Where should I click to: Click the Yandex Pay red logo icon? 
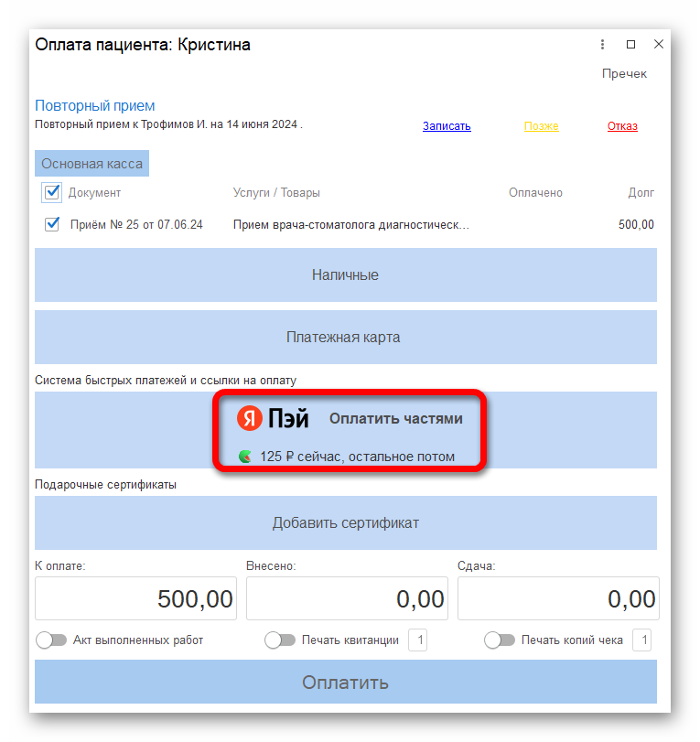[250, 418]
